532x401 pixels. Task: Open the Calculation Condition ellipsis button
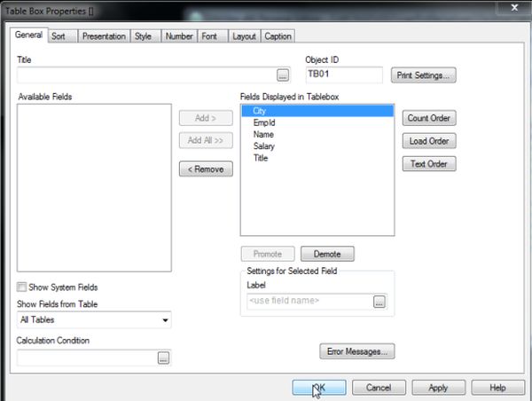coord(163,358)
